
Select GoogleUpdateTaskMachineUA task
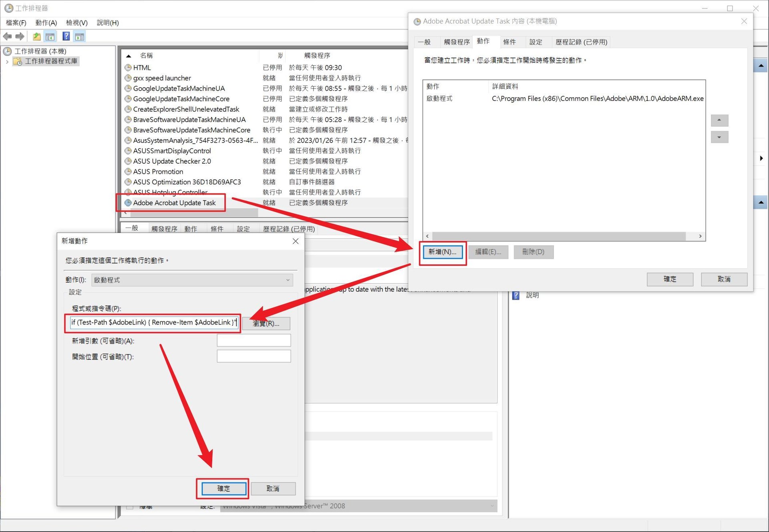pyautogui.click(x=264, y=88)
